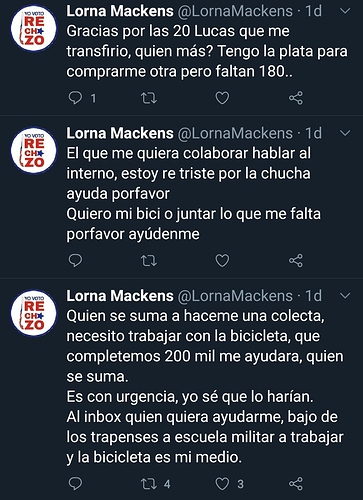Retweet the 'Quiero mi bici' tweet
The width and height of the screenshot is (363, 500).
tap(149, 261)
